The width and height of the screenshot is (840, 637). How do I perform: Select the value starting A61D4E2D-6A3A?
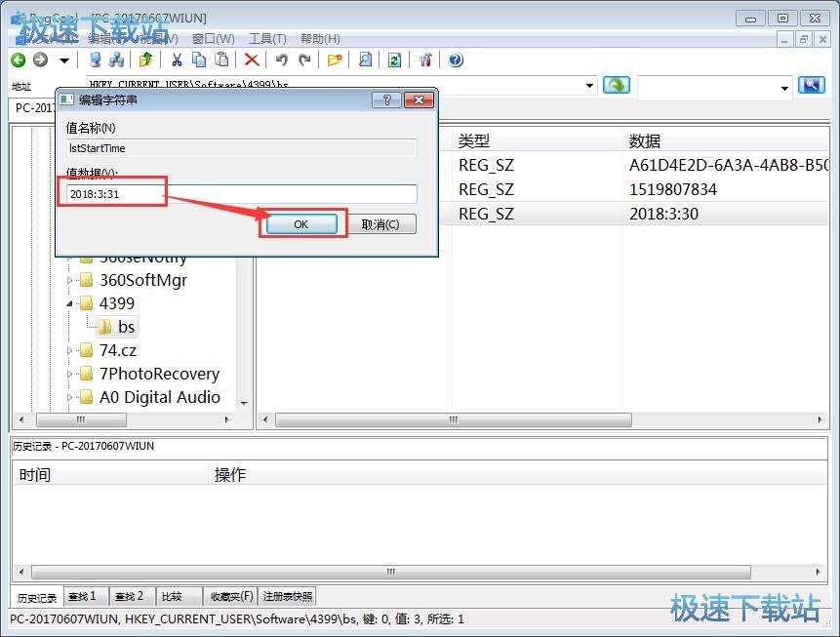click(729, 165)
